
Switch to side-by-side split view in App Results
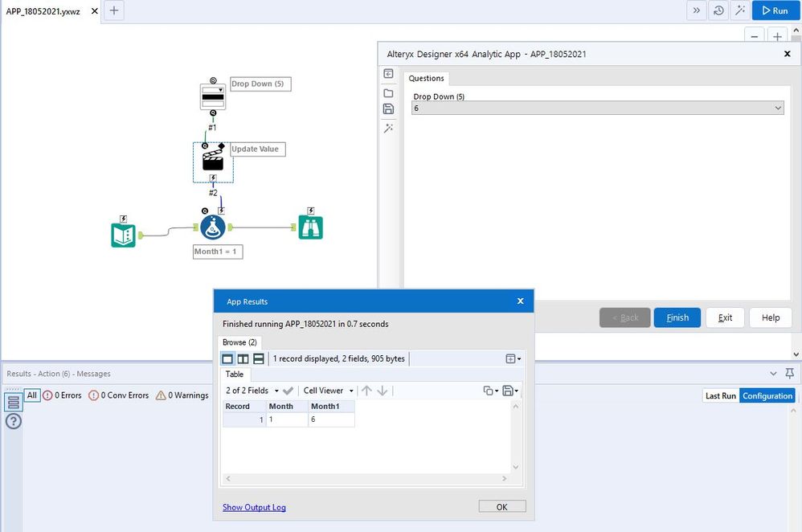[x=243, y=359]
